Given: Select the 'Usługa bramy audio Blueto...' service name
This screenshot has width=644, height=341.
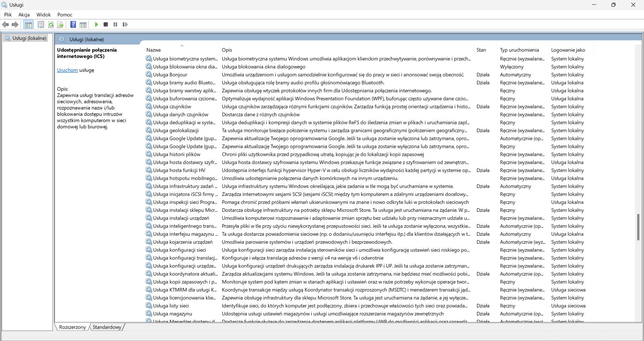Looking at the screenshot, I should [184, 82].
